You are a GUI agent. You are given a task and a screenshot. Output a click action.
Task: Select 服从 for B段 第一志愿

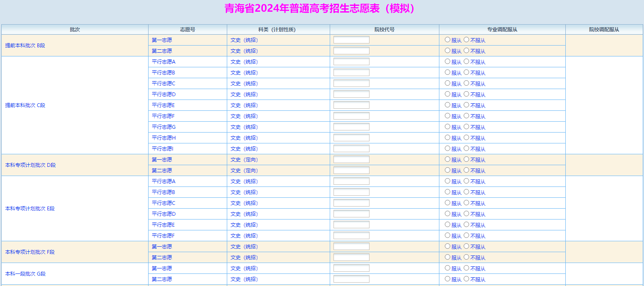(x=447, y=40)
